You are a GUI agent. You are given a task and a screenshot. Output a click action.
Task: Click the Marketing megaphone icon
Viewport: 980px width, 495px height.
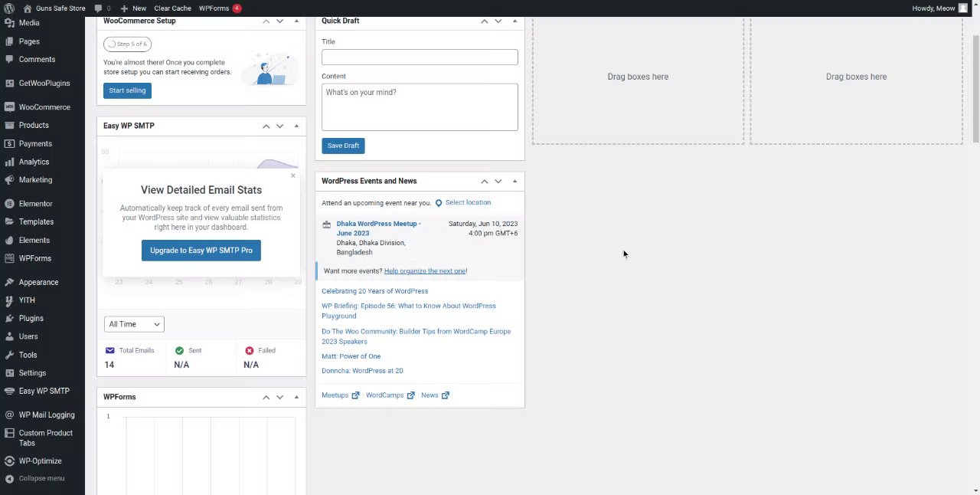(x=9, y=180)
